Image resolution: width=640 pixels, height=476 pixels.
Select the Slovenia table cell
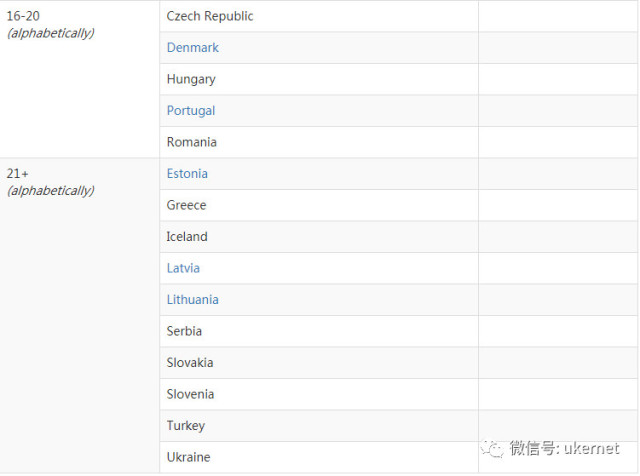(x=190, y=394)
